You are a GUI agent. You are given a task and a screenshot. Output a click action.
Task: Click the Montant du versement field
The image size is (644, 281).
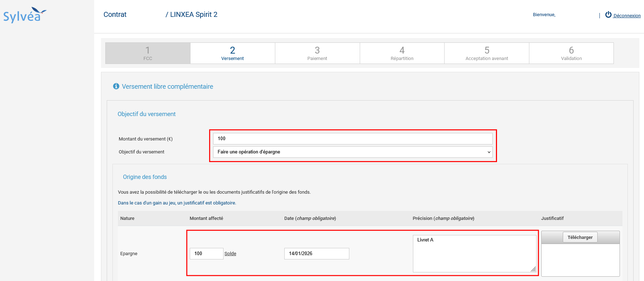[353, 139]
